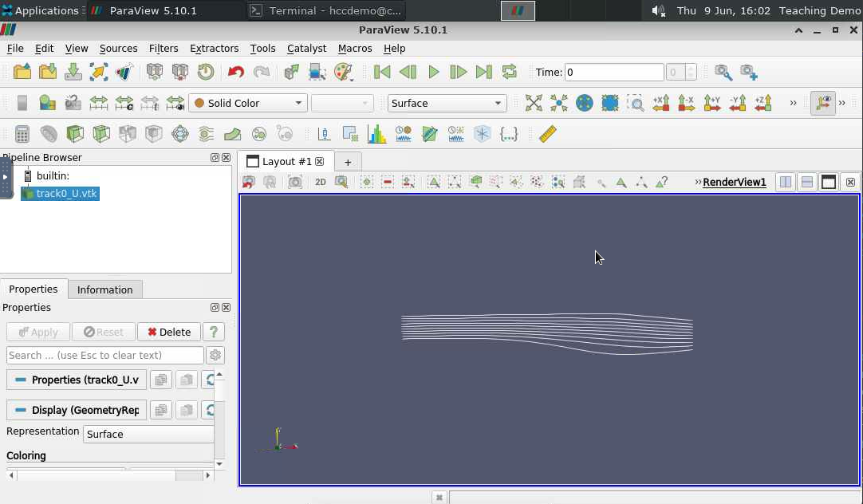Click the Reset Camera crossed-arrows icon
The image size is (863, 504).
point(534,103)
